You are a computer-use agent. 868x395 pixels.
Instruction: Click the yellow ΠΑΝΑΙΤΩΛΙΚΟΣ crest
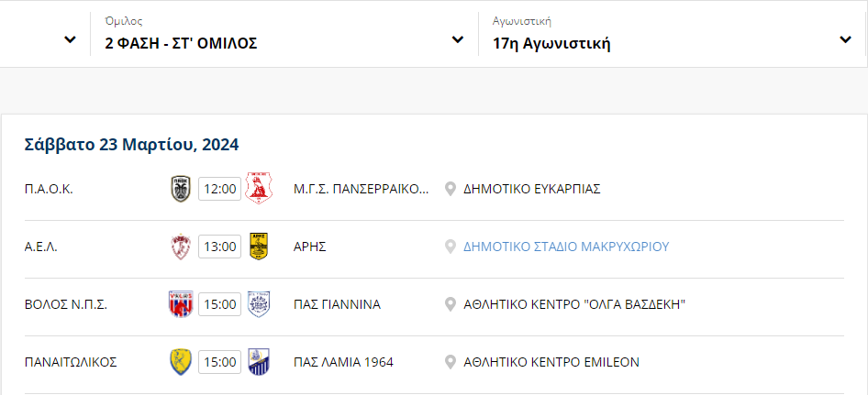coord(181,362)
